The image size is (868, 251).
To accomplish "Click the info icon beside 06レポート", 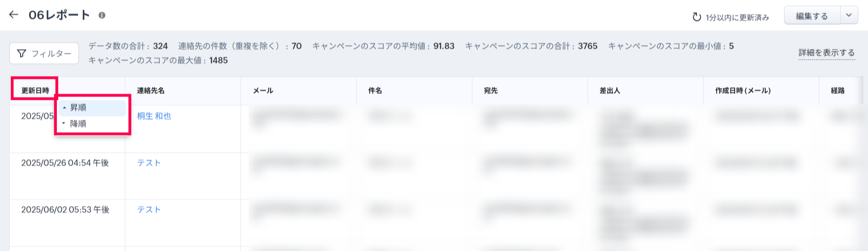I will pos(102,15).
